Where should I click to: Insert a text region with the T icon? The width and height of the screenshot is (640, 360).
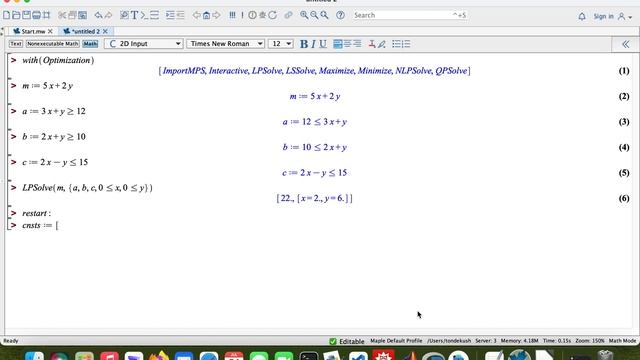[134, 15]
